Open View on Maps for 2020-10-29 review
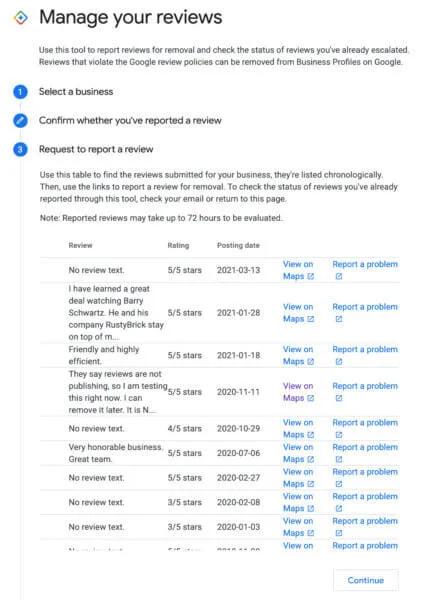The height and width of the screenshot is (600, 425). [298, 429]
